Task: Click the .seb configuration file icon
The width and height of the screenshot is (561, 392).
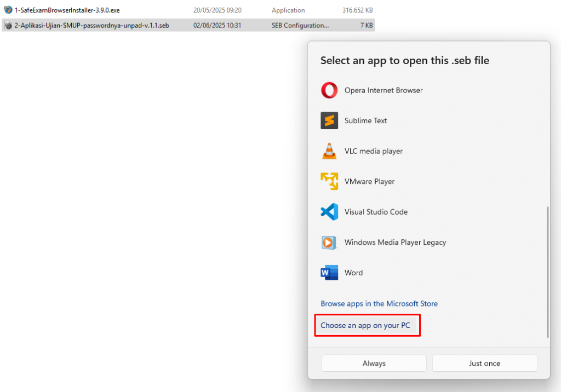Action: [x=8, y=25]
